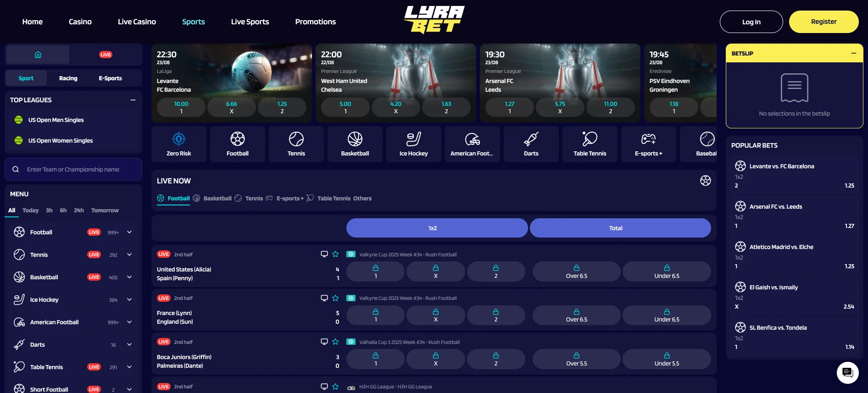Viewport: 868px width, 393px height.
Task: Select the Ice Hockey sport tile
Action: point(414,144)
